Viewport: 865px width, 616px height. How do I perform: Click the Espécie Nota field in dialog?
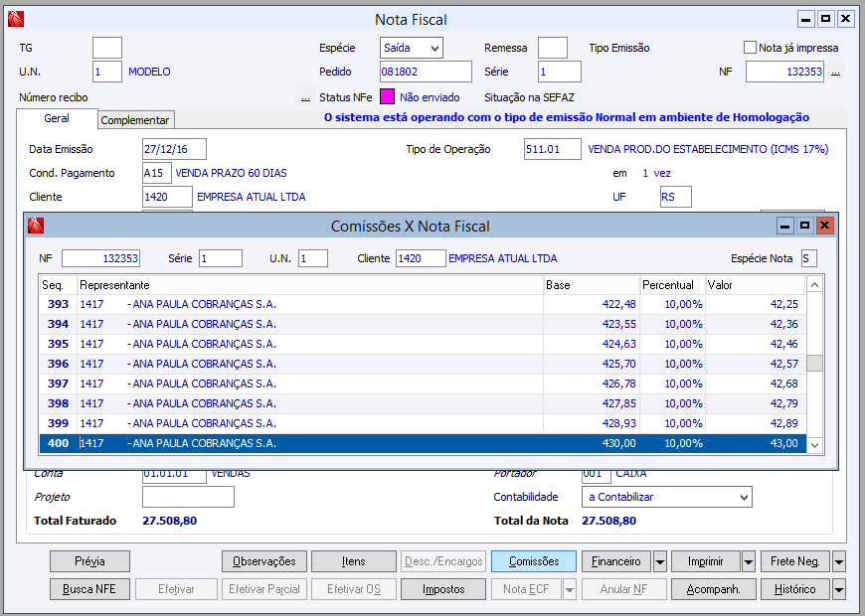pos(809,258)
